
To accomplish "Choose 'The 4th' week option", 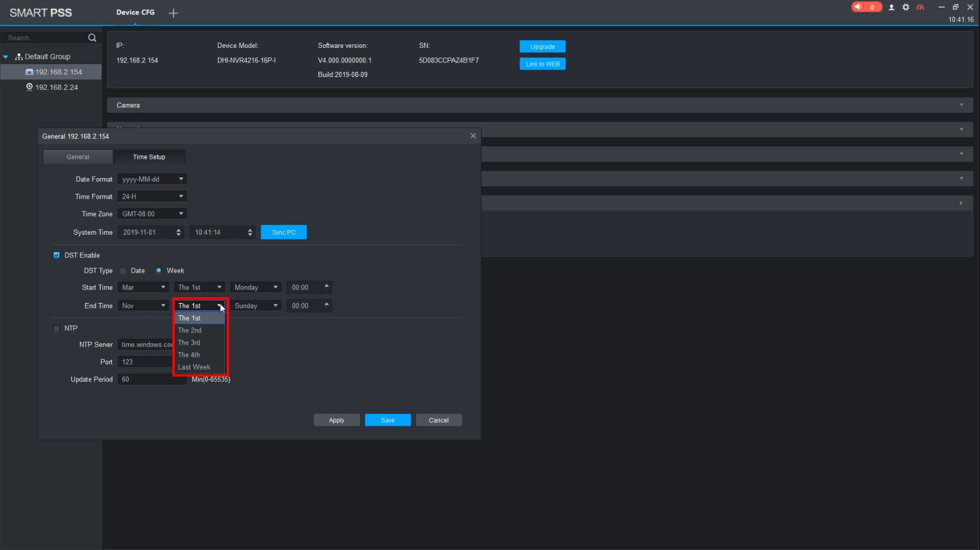I will pos(199,355).
